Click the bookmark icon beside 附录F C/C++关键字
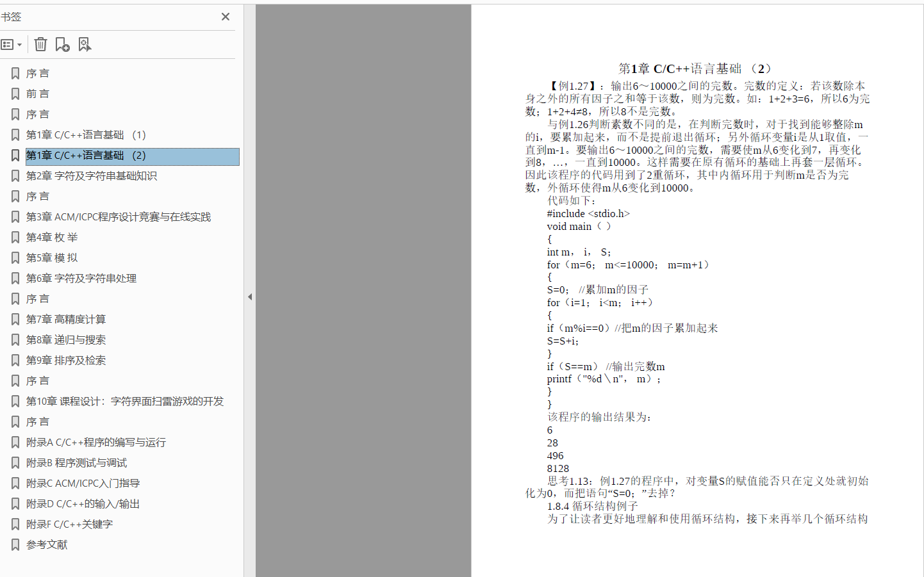Viewport: 924px width, 577px height. pos(15,524)
